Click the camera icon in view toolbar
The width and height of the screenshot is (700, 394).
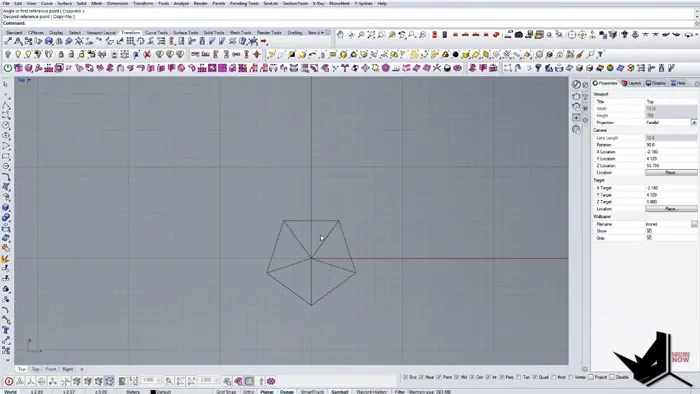pos(519,34)
